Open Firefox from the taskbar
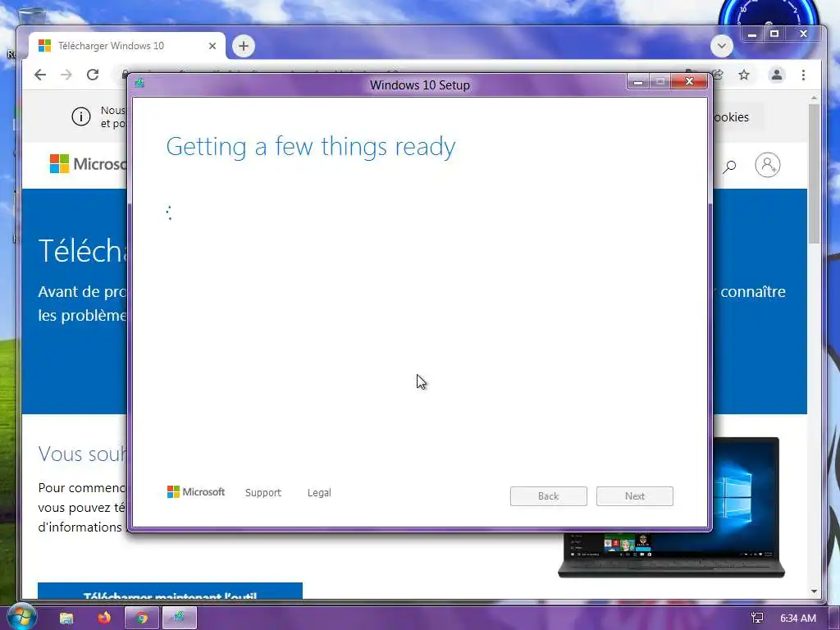This screenshot has height=630, width=840. (104, 618)
